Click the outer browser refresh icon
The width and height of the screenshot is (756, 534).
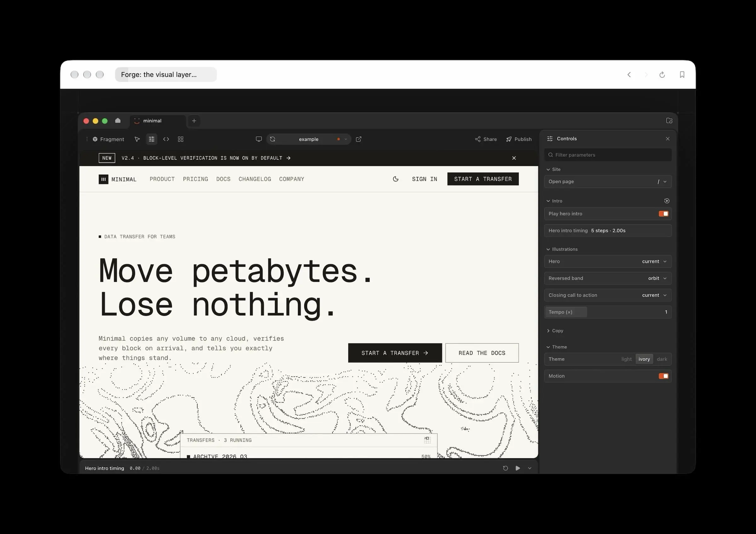click(x=662, y=75)
